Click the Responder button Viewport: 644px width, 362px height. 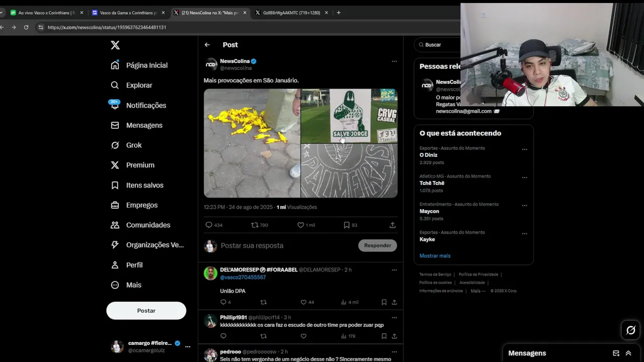[x=377, y=245]
